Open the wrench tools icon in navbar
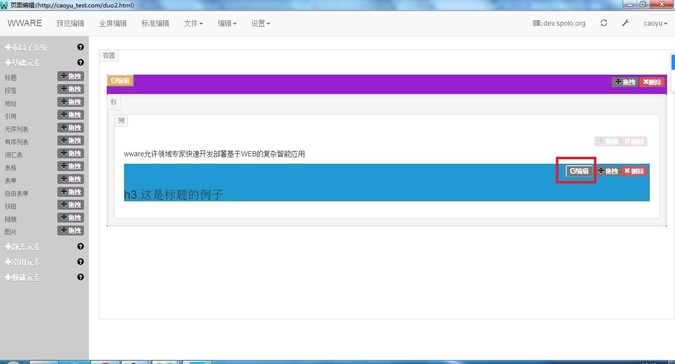 [x=625, y=23]
